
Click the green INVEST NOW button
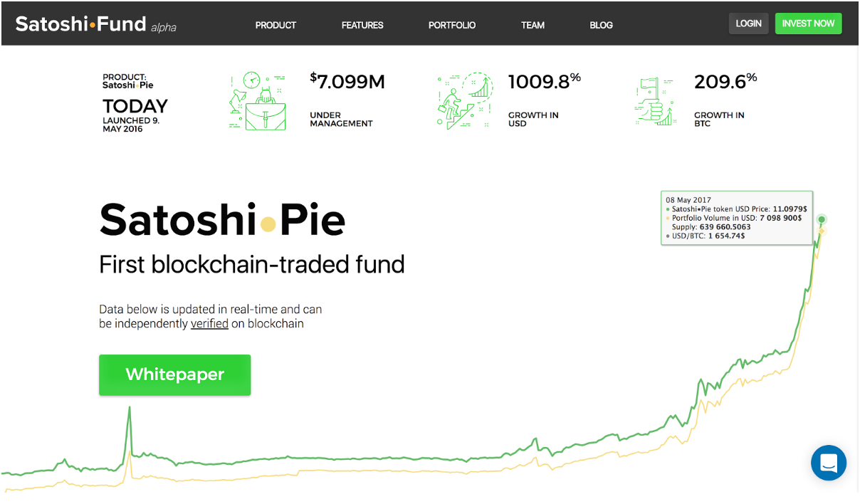808,23
